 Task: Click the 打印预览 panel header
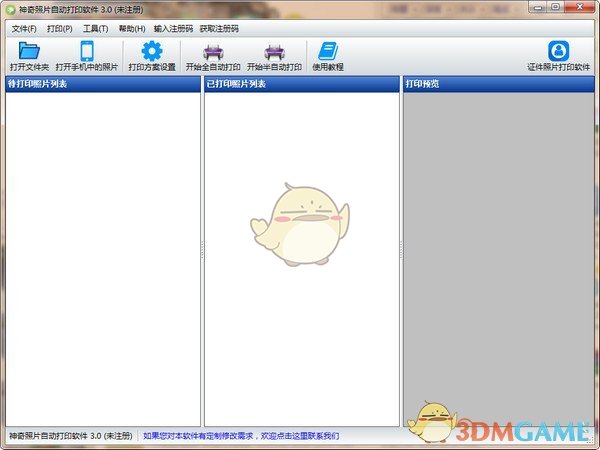[499, 84]
